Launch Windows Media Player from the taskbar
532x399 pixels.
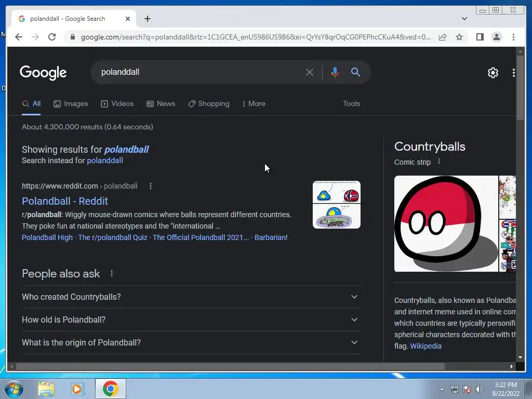pyautogui.click(x=77, y=389)
